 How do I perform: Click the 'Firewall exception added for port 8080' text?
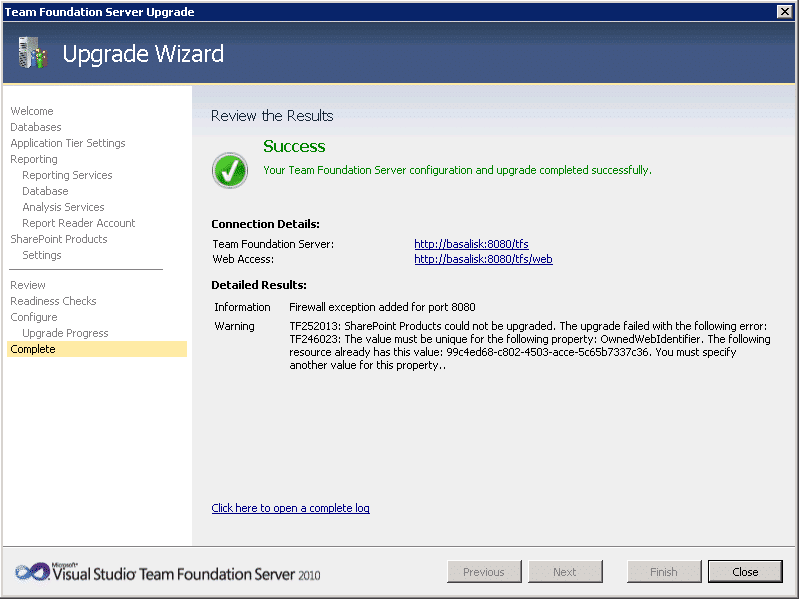382,307
